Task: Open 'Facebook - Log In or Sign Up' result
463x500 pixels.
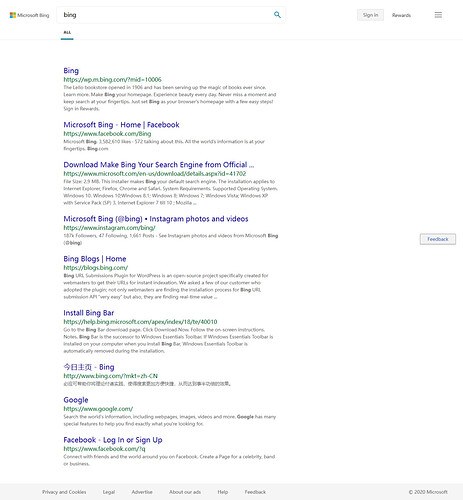Action: 113,440
